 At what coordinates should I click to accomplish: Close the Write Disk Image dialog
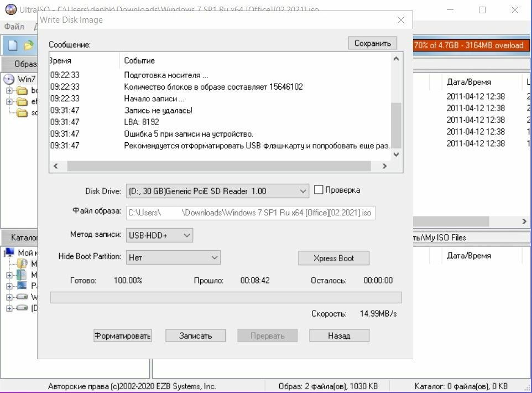(x=401, y=20)
